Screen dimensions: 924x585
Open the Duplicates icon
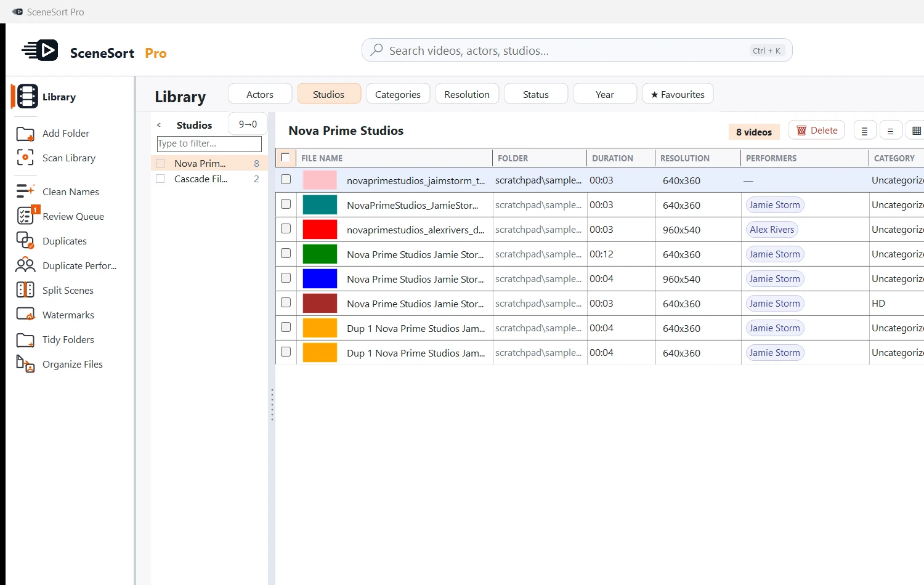tap(25, 241)
